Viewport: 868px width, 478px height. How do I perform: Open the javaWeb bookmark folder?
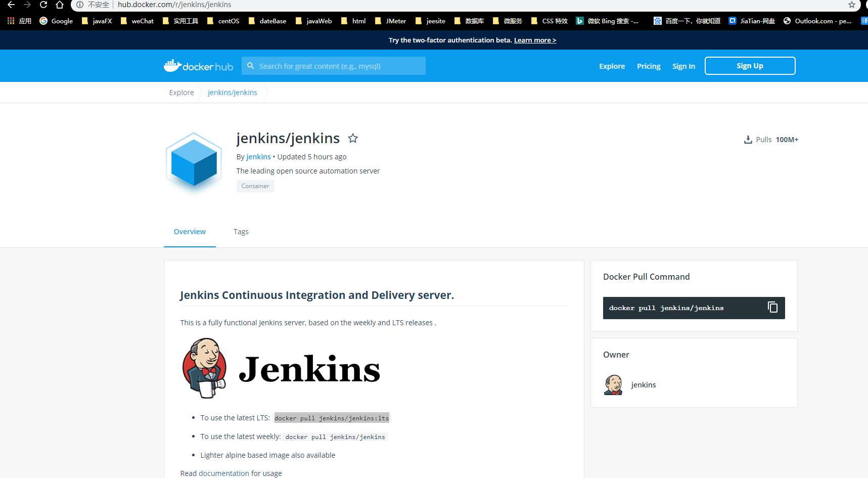pyautogui.click(x=313, y=21)
